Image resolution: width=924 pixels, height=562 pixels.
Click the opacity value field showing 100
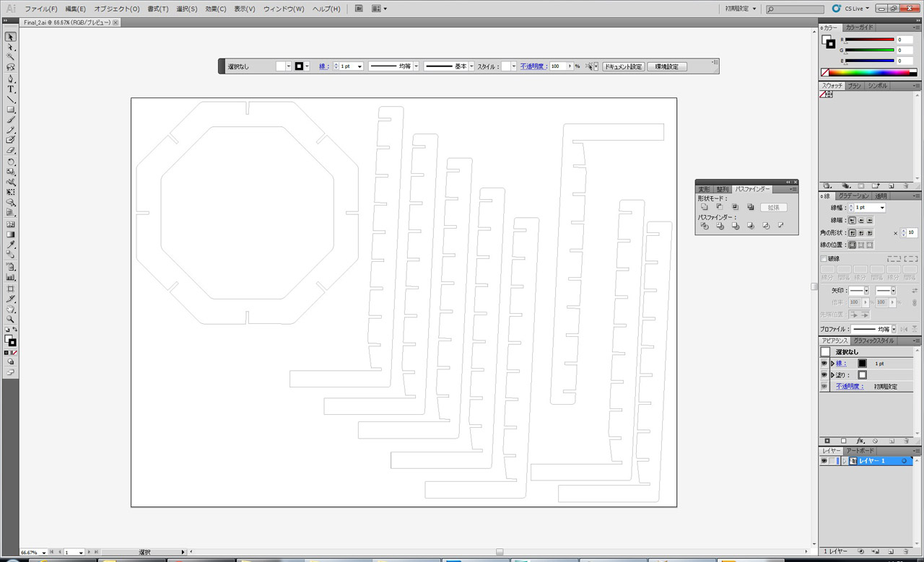[x=558, y=66]
